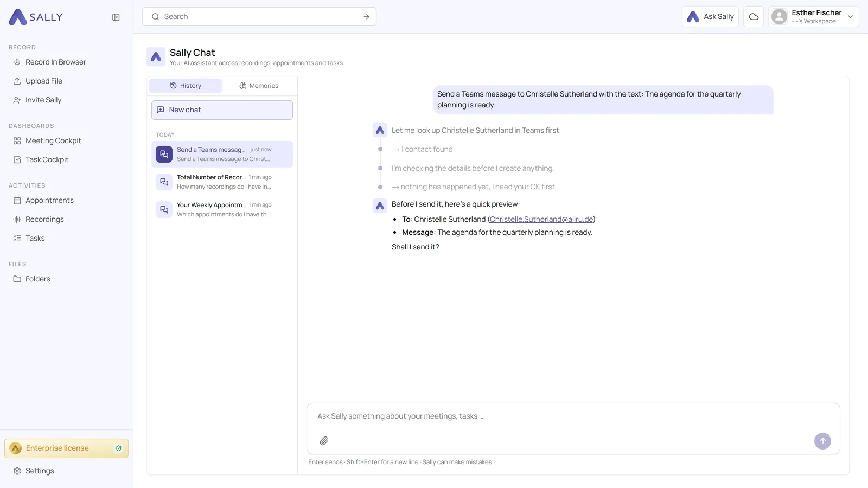Screen dimensions: 868x488
Task: Open the cloud status icon
Action: (x=754, y=17)
